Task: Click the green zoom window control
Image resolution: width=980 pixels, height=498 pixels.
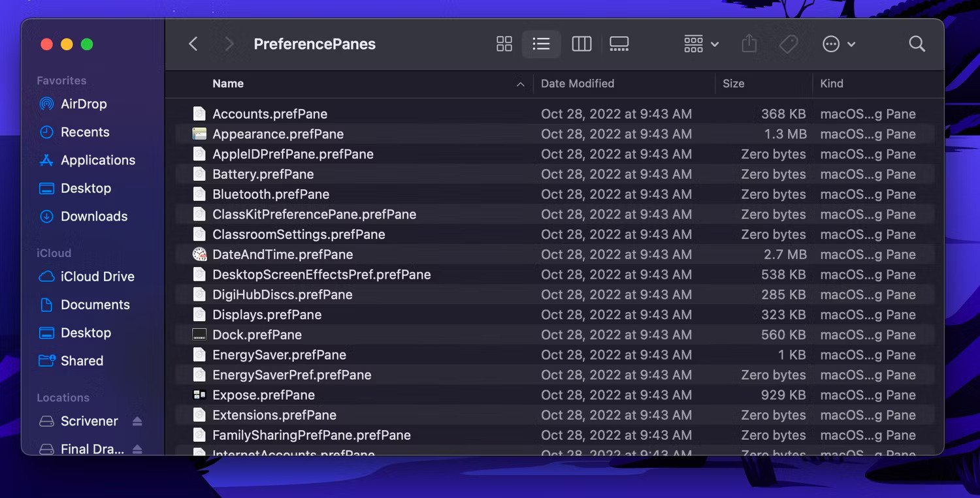Action: point(86,44)
